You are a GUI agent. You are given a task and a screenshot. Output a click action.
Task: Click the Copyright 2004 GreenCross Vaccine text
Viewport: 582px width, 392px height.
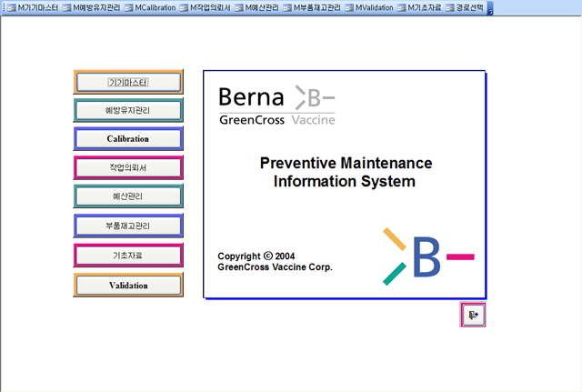tap(275, 261)
